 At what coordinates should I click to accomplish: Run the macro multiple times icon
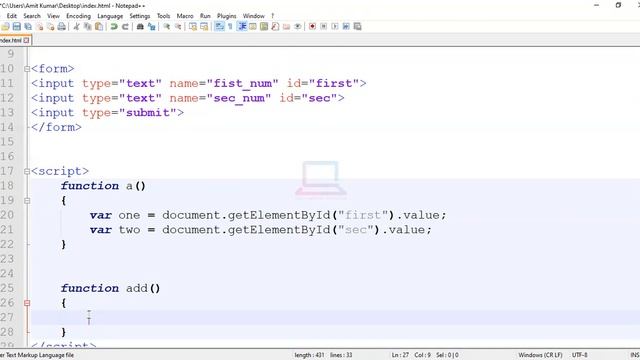[x=346, y=27]
